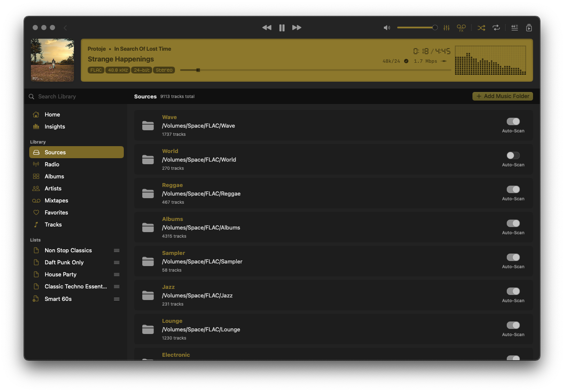This screenshot has width=564, height=392.
Task: Toggle repeat mode icon
Action: (496, 28)
